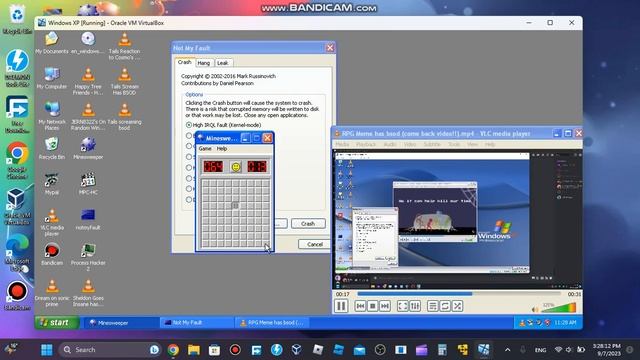
Task: Open VLC Tools menu
Action: (454, 144)
